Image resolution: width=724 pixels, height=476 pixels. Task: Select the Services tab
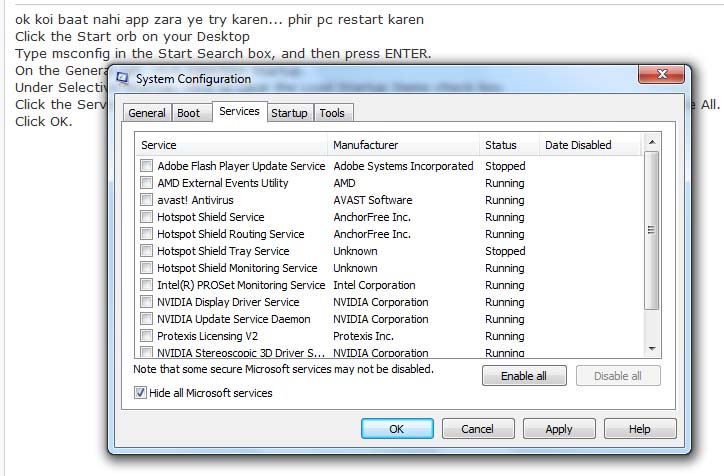239,111
